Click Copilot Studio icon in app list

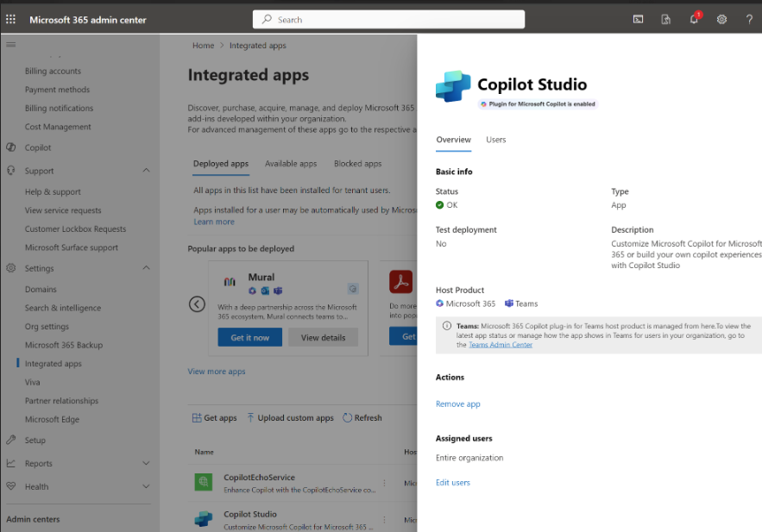[x=203, y=519]
